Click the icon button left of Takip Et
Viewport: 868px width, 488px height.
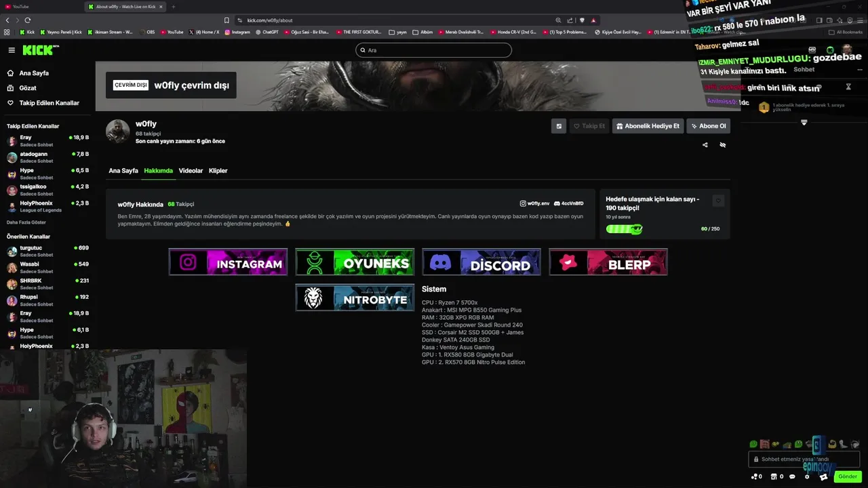559,126
